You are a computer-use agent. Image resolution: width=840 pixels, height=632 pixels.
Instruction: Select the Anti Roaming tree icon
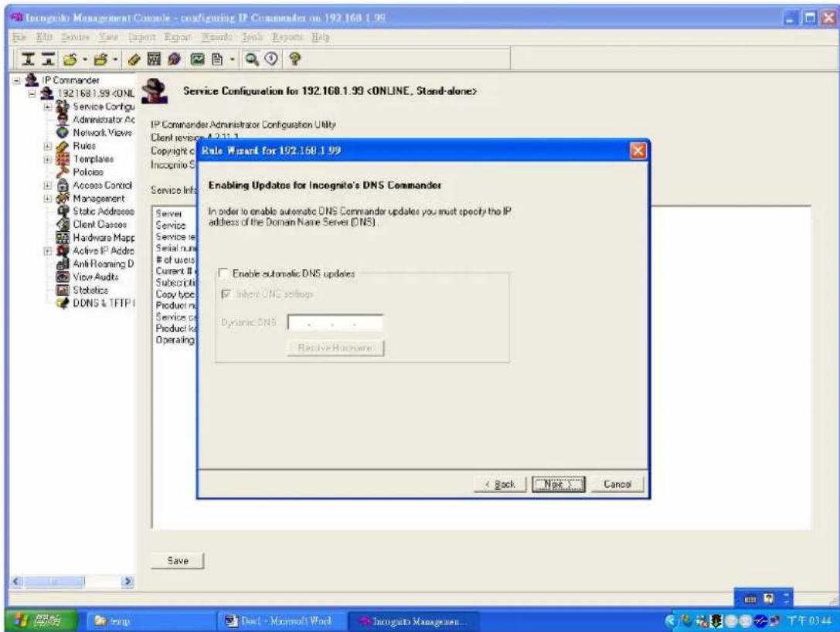63,264
